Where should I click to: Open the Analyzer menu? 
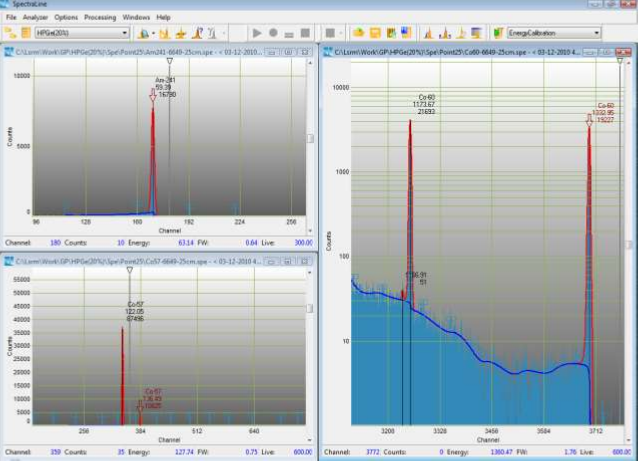click(x=35, y=17)
